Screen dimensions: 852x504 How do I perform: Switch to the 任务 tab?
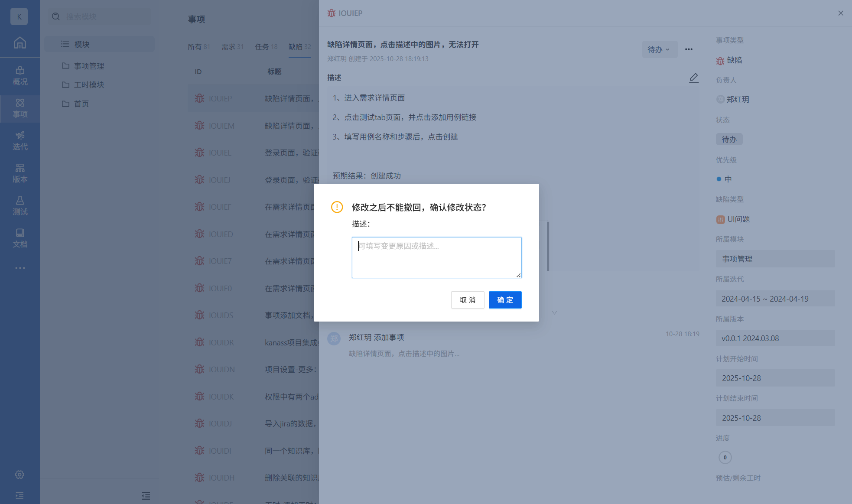pos(266,47)
